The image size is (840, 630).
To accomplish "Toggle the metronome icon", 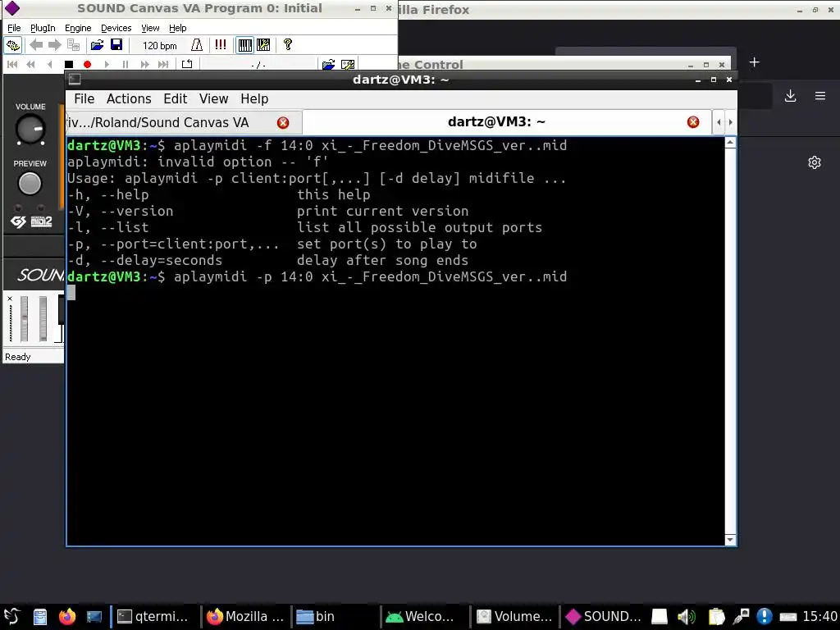I will coord(197,45).
